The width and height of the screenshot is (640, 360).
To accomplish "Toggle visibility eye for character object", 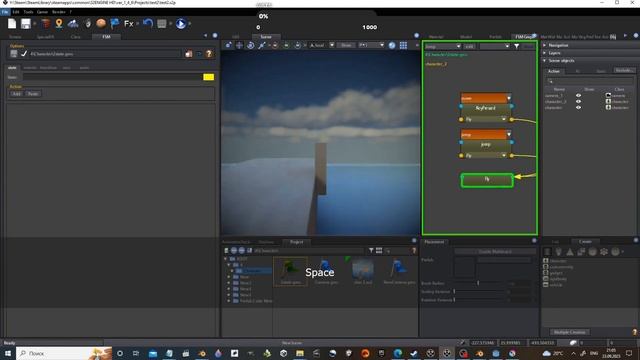I will point(578,107).
